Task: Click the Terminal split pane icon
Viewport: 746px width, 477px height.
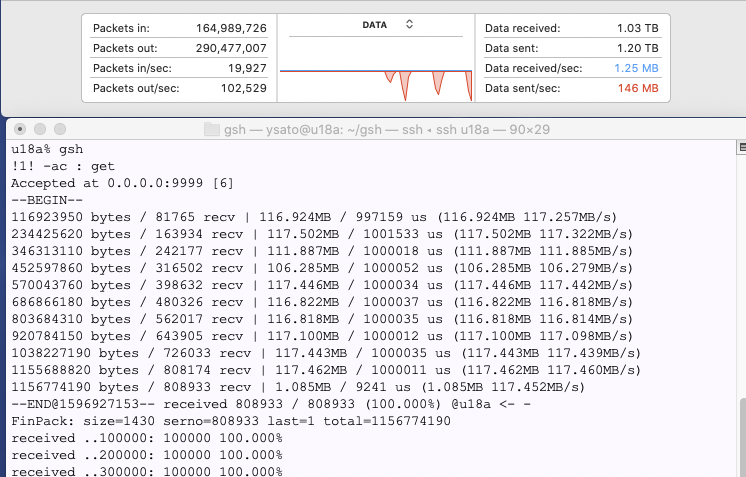Action: click(x=740, y=148)
